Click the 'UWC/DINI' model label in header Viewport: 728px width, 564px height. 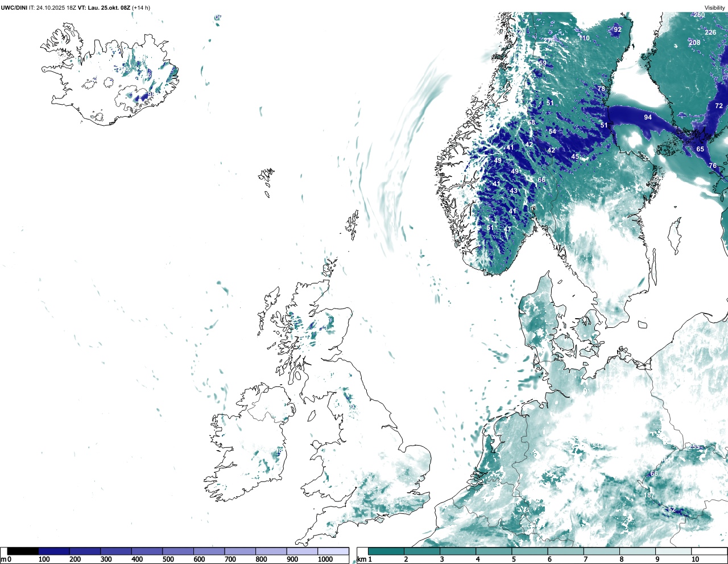(14, 7)
